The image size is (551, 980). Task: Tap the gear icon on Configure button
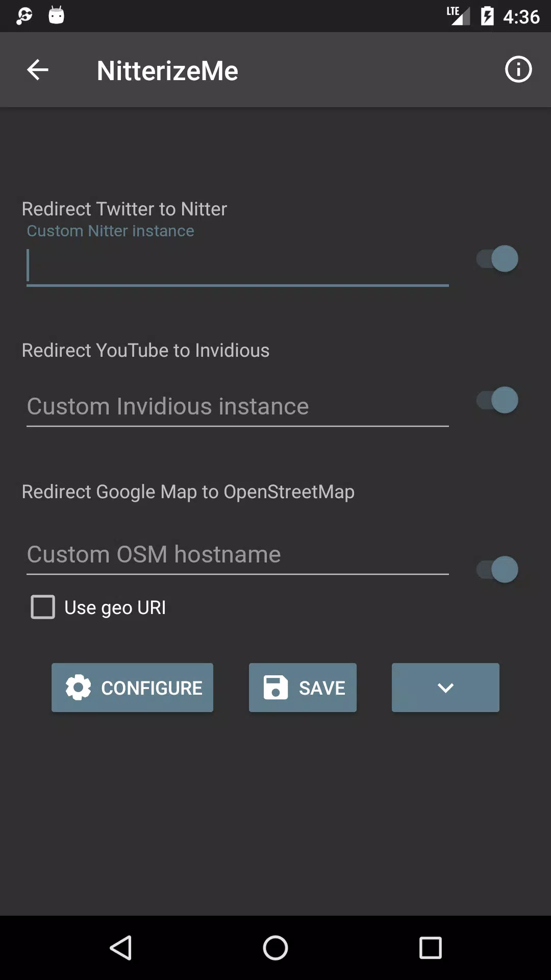[x=79, y=688]
